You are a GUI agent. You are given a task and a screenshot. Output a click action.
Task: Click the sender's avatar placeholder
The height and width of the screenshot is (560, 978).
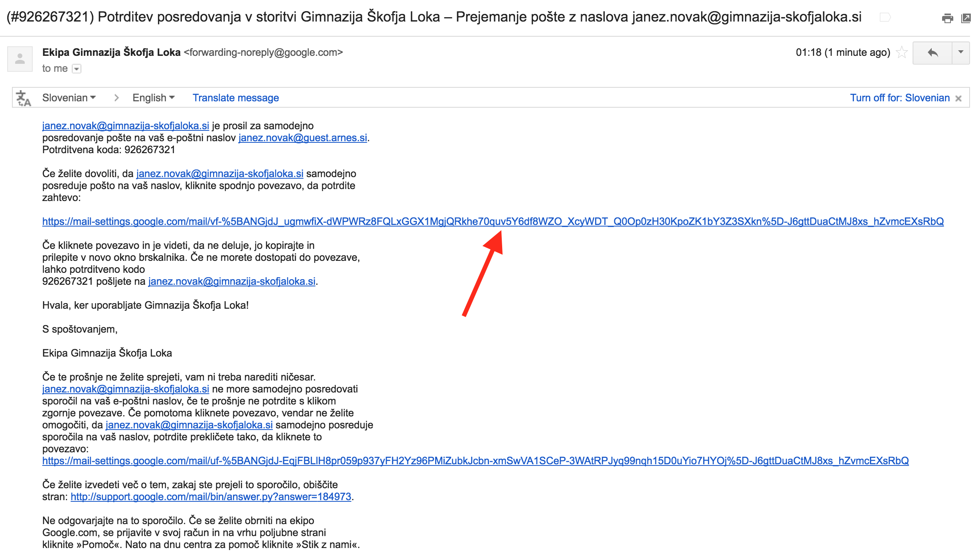[x=20, y=59]
